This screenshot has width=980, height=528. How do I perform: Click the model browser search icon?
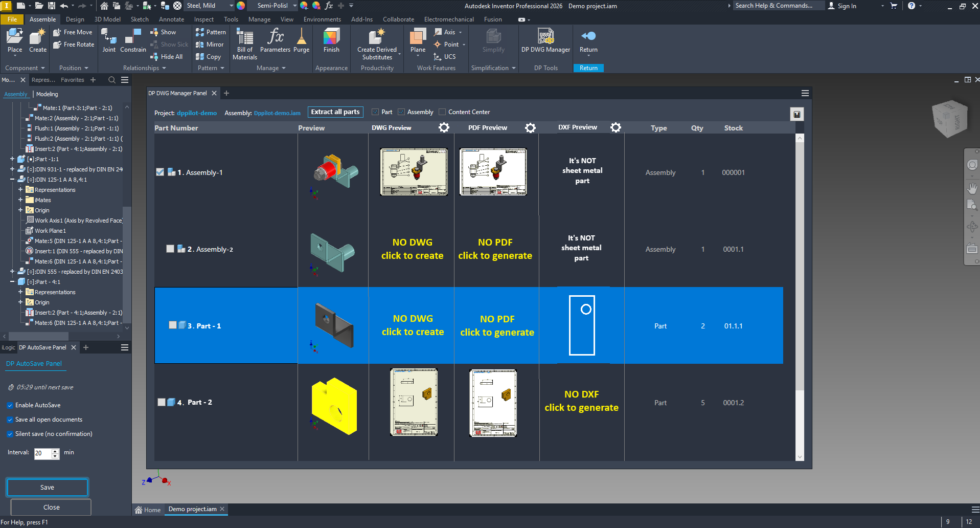(x=112, y=80)
